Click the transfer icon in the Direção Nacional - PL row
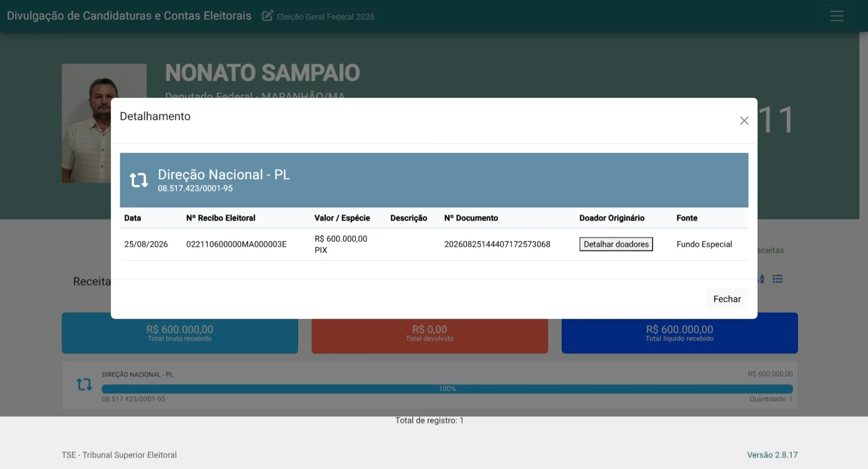Image resolution: width=868 pixels, height=469 pixels. point(84,384)
